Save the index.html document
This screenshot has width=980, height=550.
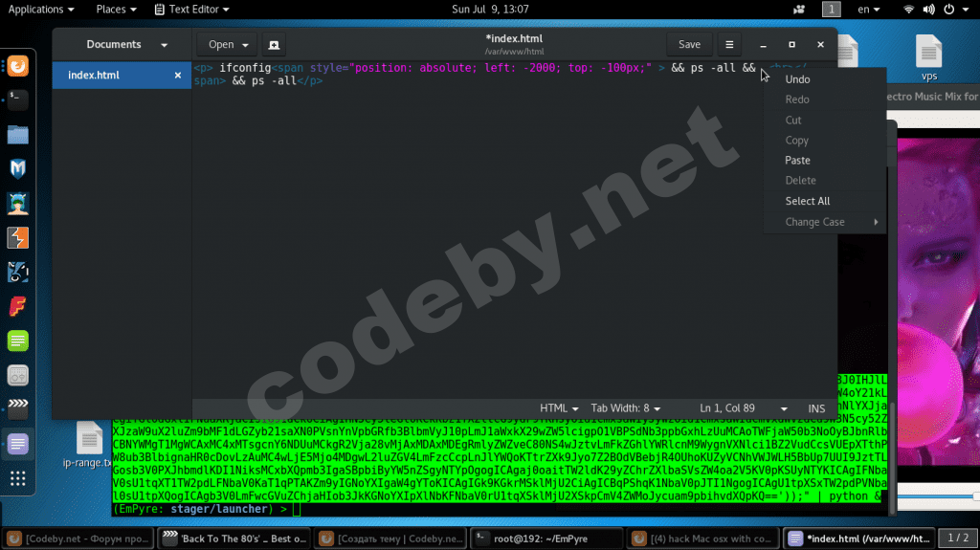pyautogui.click(x=689, y=44)
